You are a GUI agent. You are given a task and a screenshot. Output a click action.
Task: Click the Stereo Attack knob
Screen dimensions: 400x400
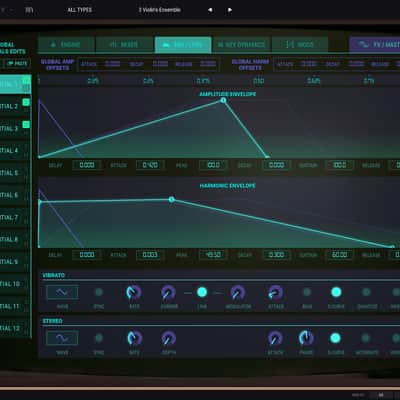coord(275,338)
